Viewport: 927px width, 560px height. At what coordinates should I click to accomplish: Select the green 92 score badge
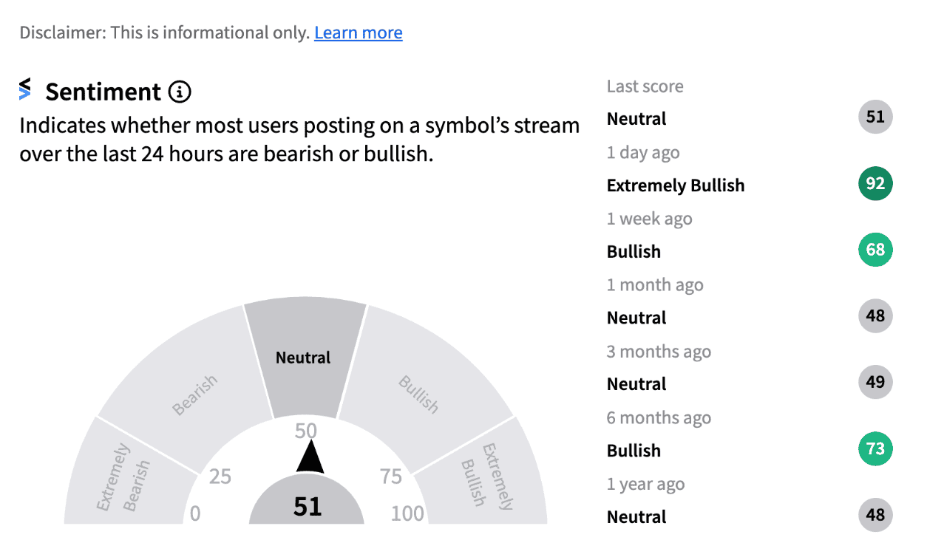tap(875, 183)
